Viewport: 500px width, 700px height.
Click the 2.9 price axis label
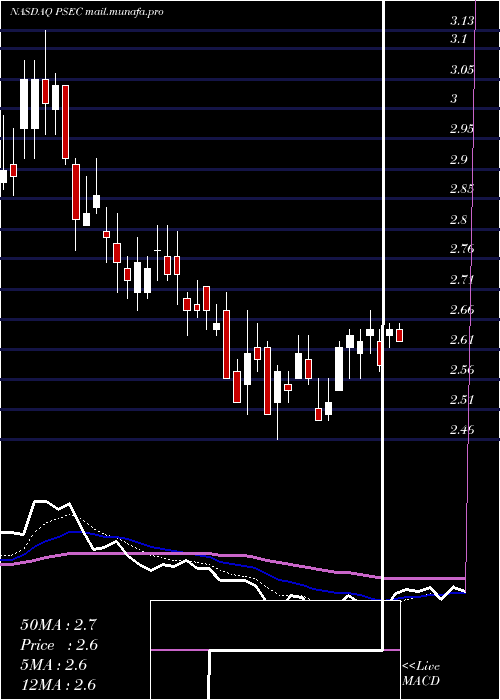coord(458,159)
